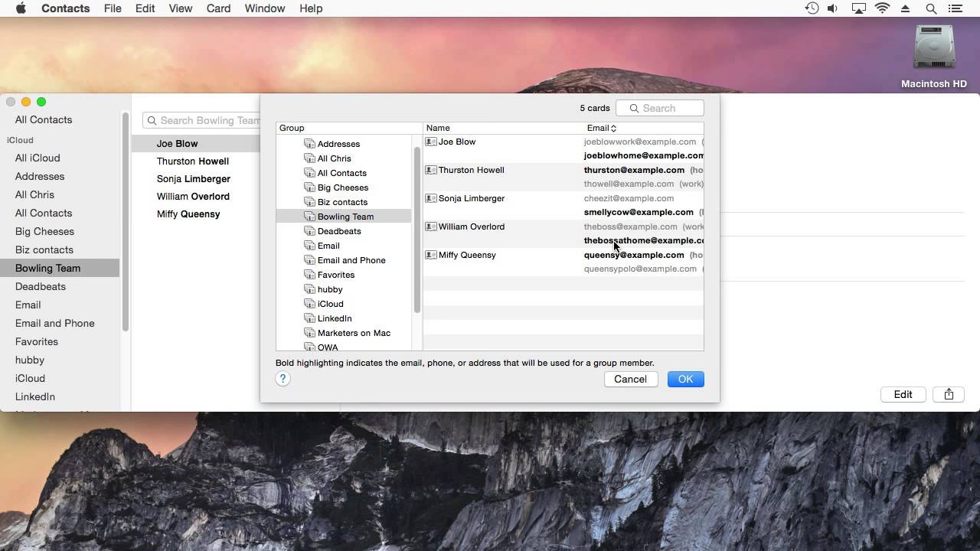Viewport: 980px width, 551px height.
Task: Open Notification Center icon
Action: [955, 8]
